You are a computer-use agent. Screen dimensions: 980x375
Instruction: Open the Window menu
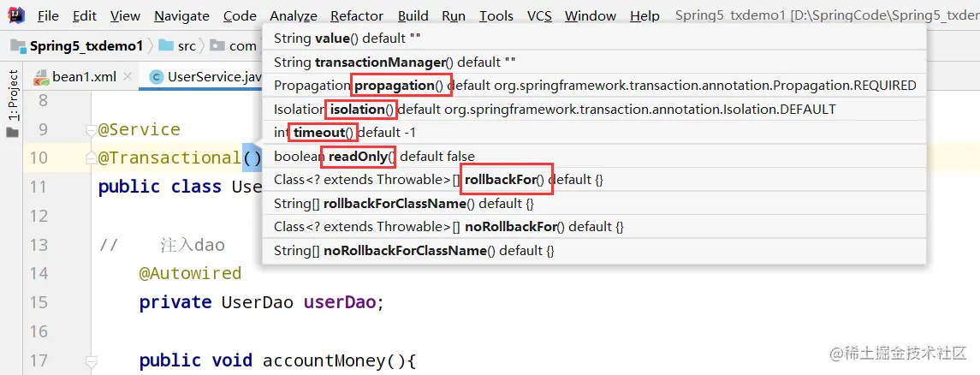(x=591, y=15)
